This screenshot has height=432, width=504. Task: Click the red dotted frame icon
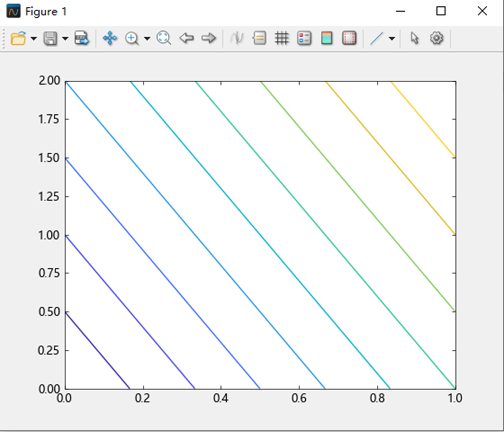(349, 38)
